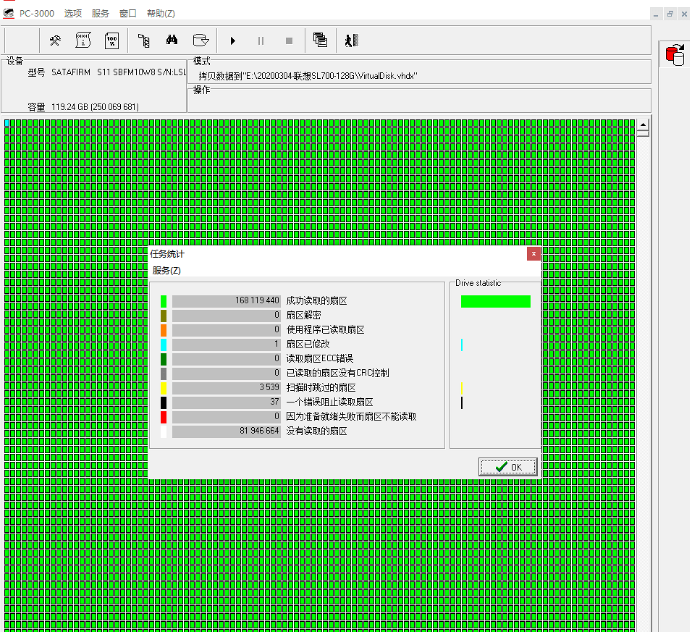Viewport: 690px width, 632px height.
Task: Pause the running task
Action: tap(261, 41)
